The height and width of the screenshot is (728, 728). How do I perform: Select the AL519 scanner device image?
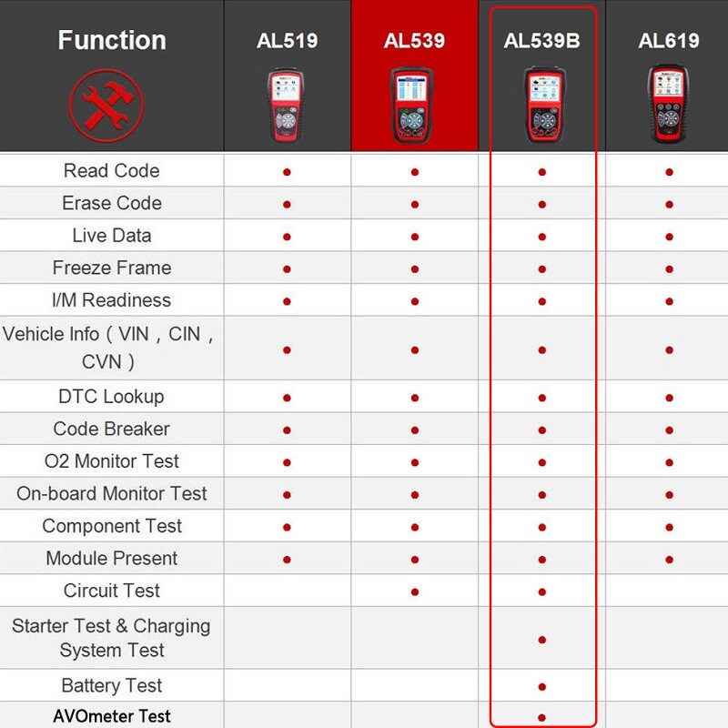[x=287, y=105]
